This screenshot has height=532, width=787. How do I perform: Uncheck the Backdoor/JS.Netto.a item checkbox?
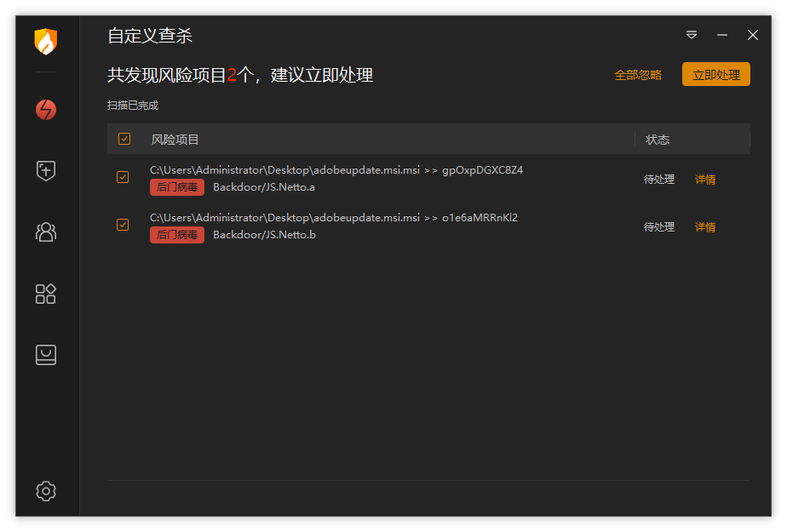click(x=123, y=177)
